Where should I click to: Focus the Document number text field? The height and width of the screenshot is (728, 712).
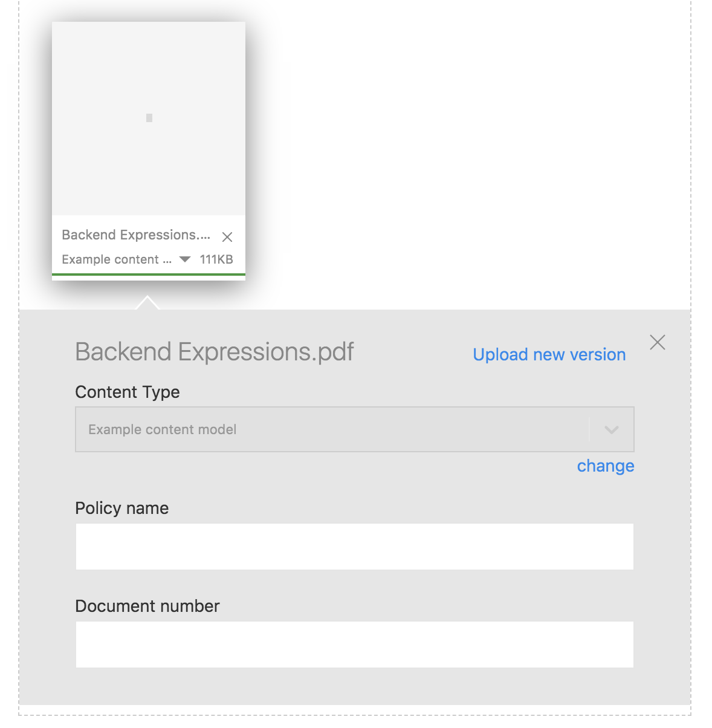354,645
